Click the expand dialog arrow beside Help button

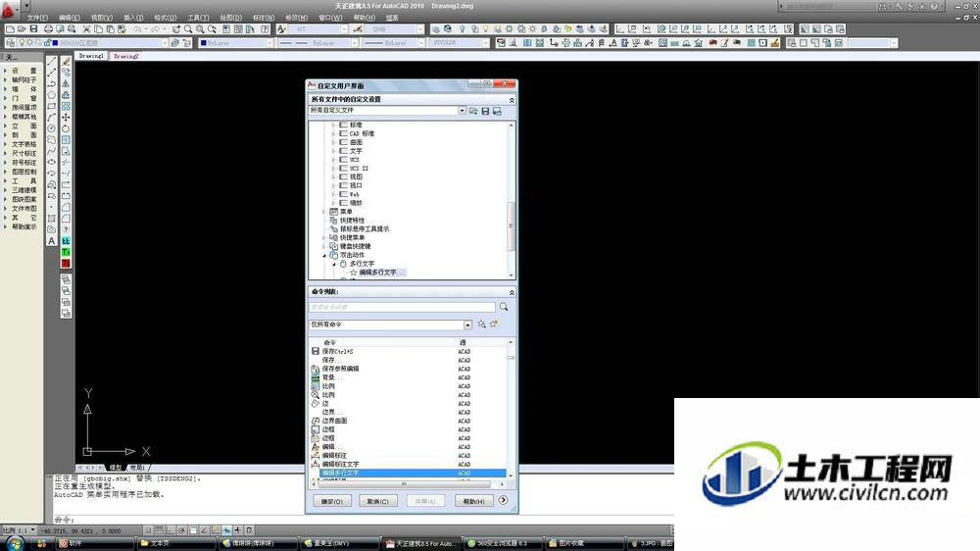503,500
